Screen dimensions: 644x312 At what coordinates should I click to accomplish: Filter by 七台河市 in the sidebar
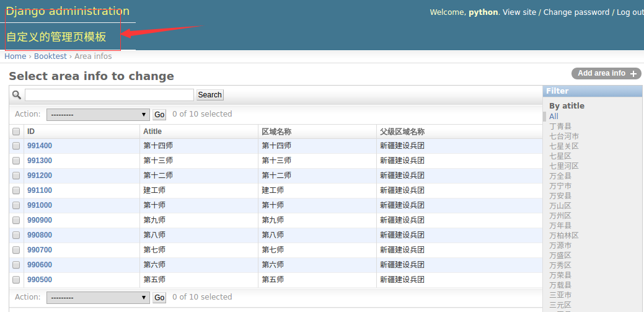[564, 136]
